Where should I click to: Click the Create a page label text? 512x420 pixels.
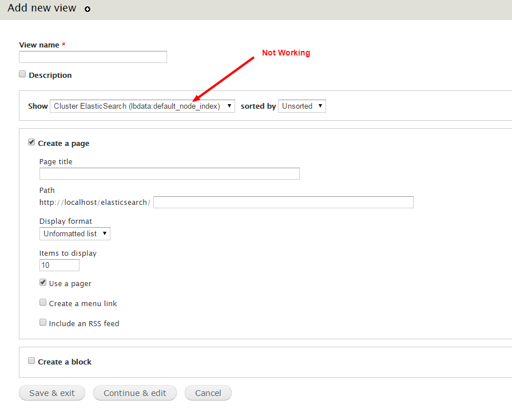(x=63, y=144)
